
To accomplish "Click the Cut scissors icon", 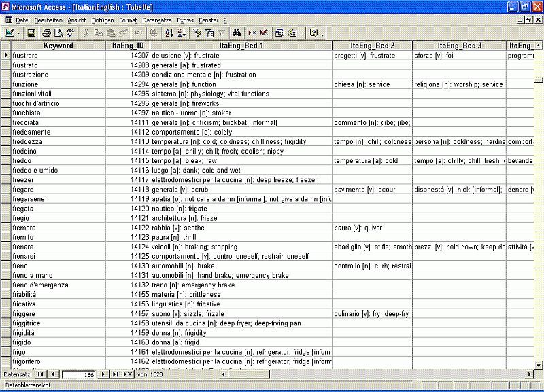I will point(86,33).
